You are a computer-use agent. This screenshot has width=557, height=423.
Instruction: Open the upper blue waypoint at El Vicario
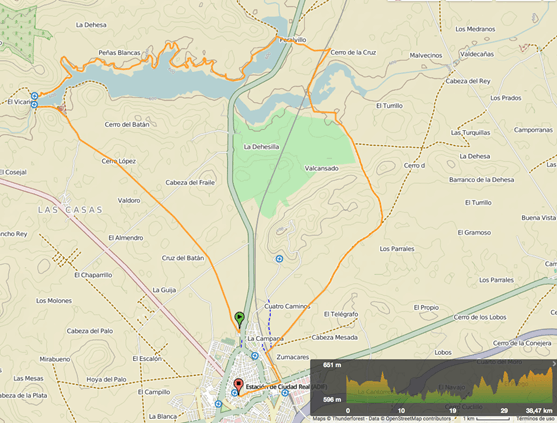[x=34, y=96]
